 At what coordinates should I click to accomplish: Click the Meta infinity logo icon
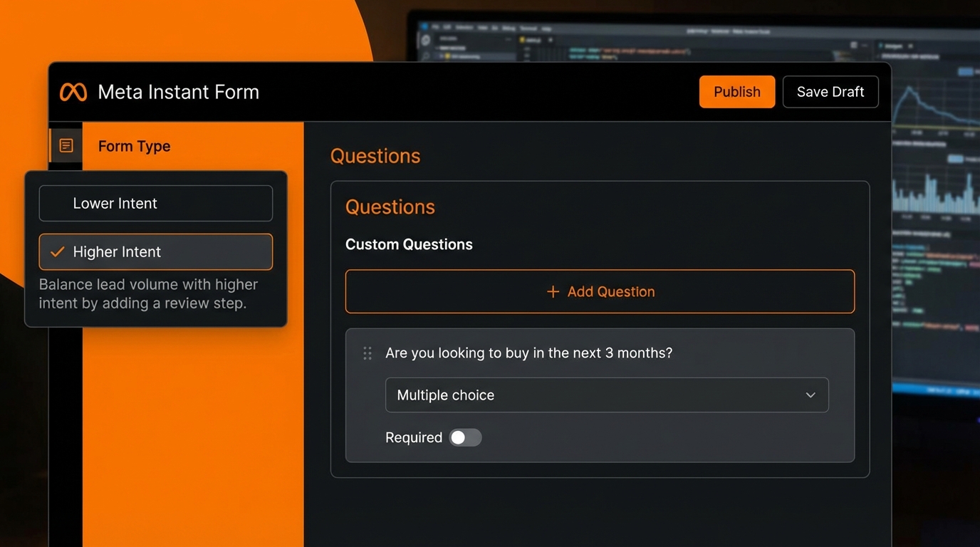(x=73, y=92)
